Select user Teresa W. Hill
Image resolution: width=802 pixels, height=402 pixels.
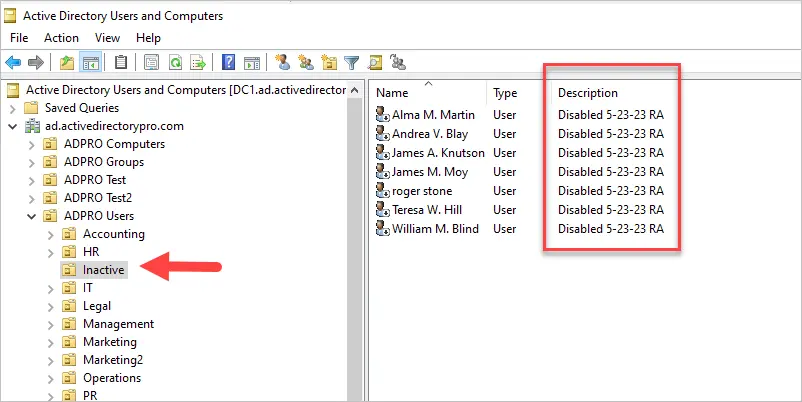coord(427,210)
